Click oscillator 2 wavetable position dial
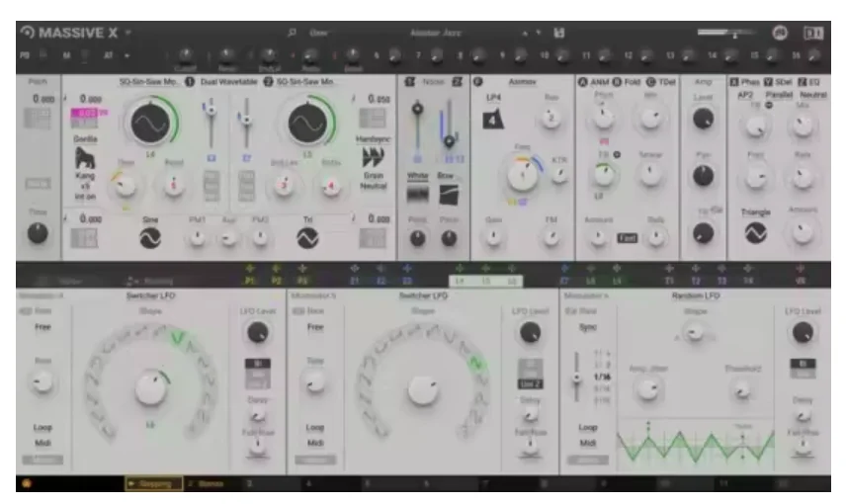The image size is (846, 504). point(307,124)
